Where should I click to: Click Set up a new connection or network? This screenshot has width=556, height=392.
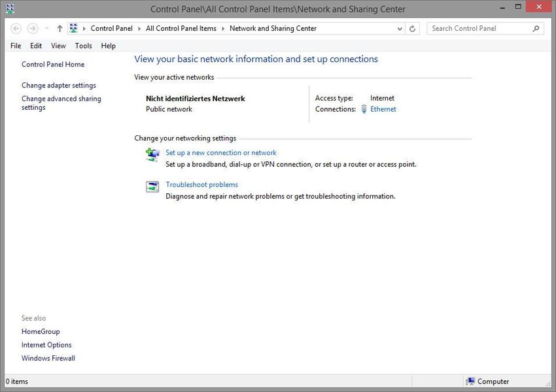[221, 153]
